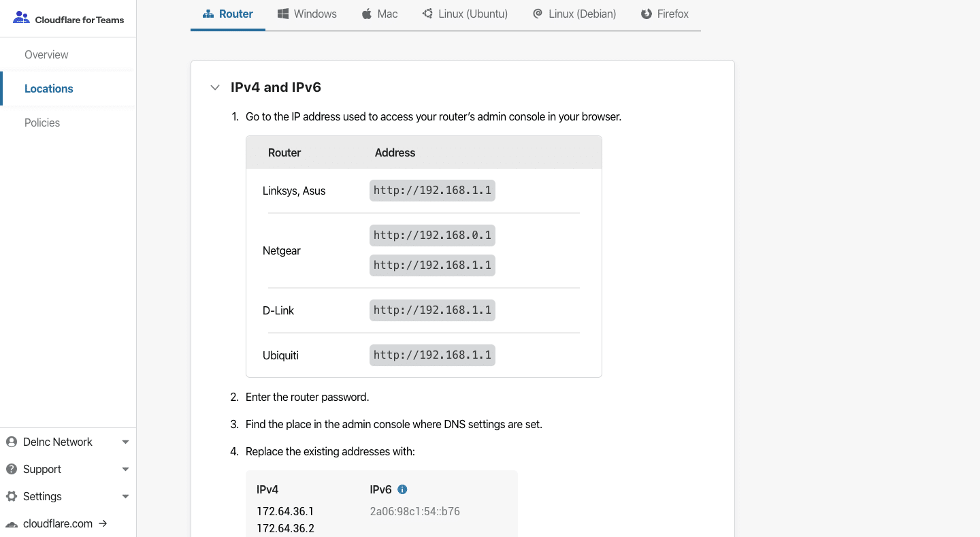
Task: Click the Delnc Network account label
Action: (x=58, y=442)
